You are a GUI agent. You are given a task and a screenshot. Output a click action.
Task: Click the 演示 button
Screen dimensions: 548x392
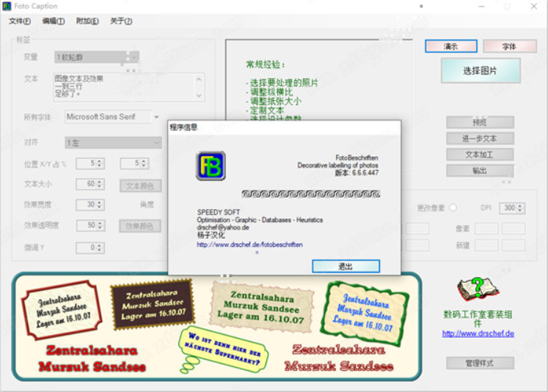coord(451,46)
